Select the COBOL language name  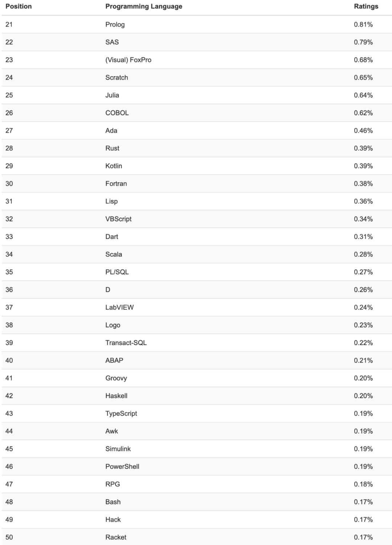(117, 113)
